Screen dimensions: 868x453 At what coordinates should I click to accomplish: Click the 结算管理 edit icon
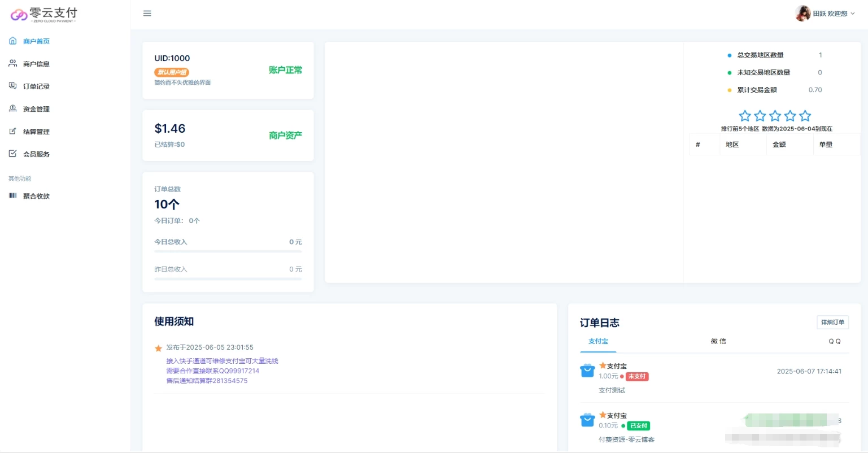pos(12,131)
